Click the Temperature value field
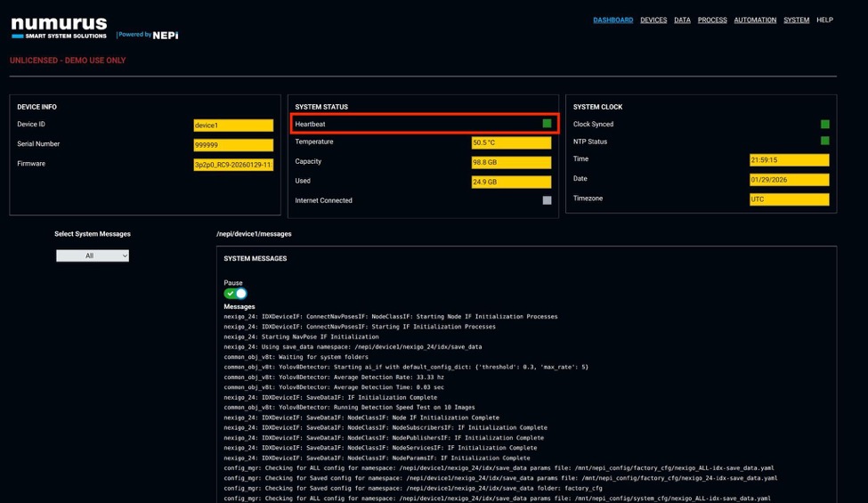 tap(511, 142)
